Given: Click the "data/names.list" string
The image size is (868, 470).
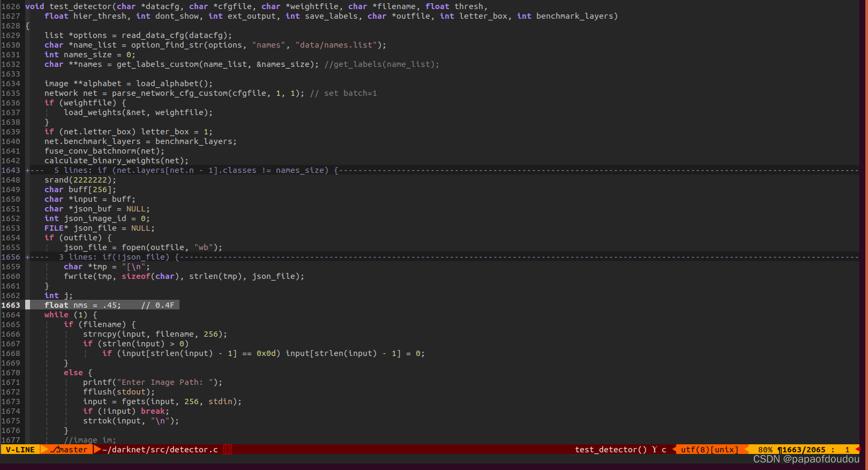Looking at the screenshot, I should point(336,45).
